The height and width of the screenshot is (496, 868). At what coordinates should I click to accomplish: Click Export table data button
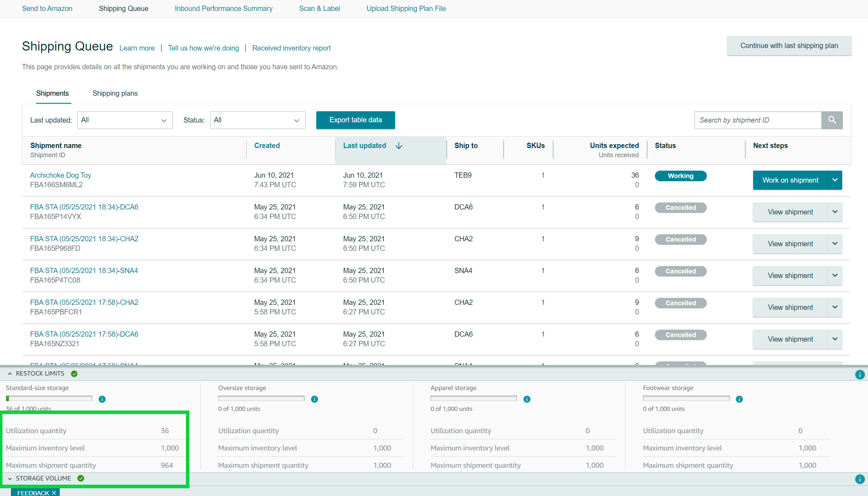pos(356,120)
